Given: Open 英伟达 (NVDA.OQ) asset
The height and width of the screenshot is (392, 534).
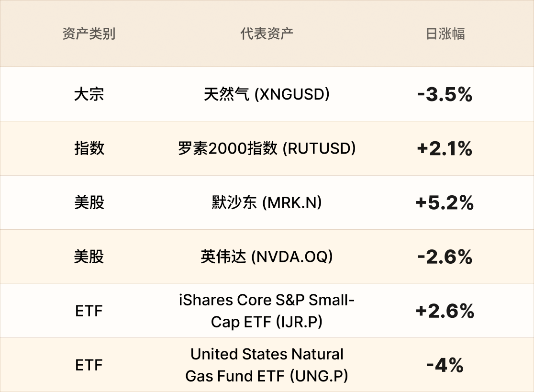Looking at the screenshot, I should click(x=267, y=257).
